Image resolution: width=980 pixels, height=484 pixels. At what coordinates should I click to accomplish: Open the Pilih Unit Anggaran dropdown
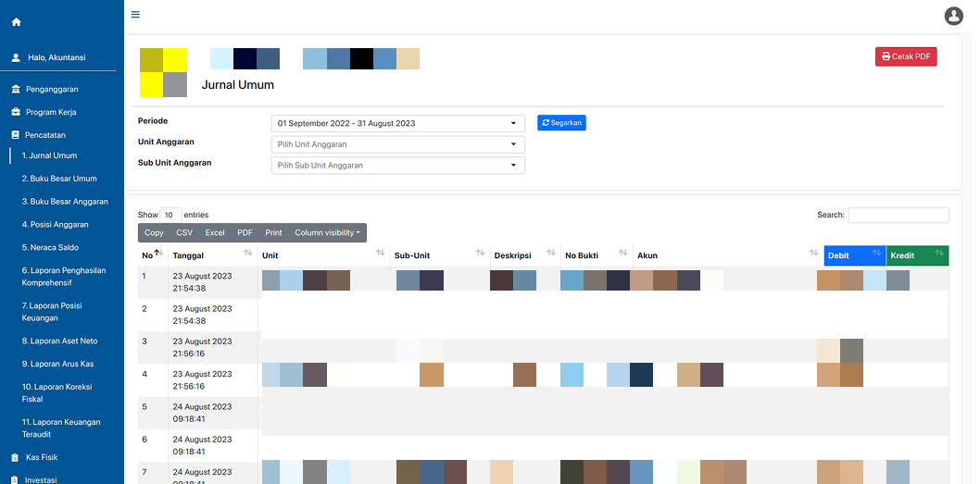[397, 144]
